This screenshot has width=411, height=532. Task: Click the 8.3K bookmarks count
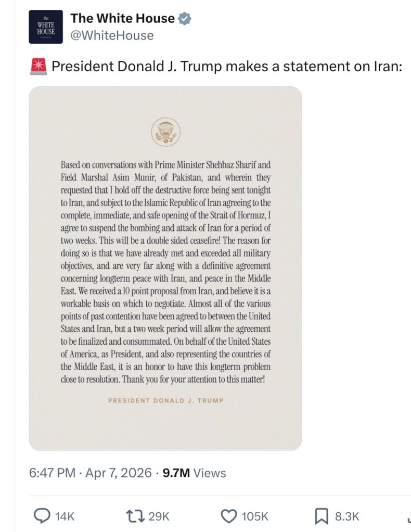point(346,516)
